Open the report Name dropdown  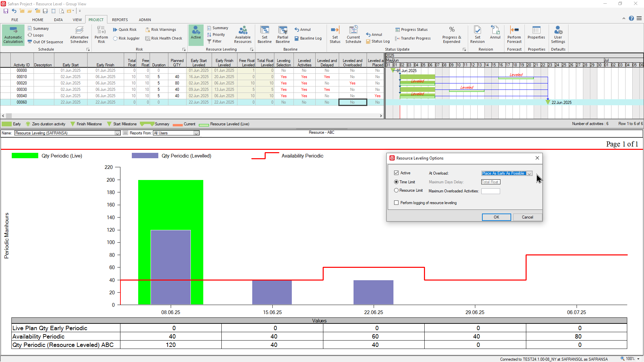[x=117, y=133]
